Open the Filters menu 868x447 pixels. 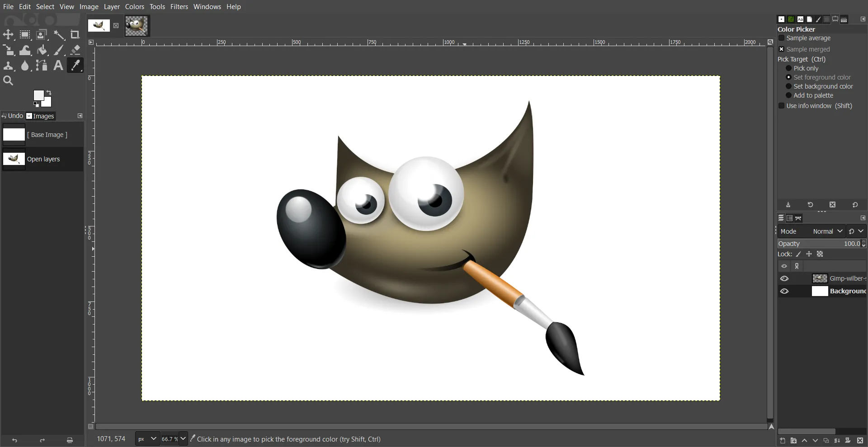179,6
